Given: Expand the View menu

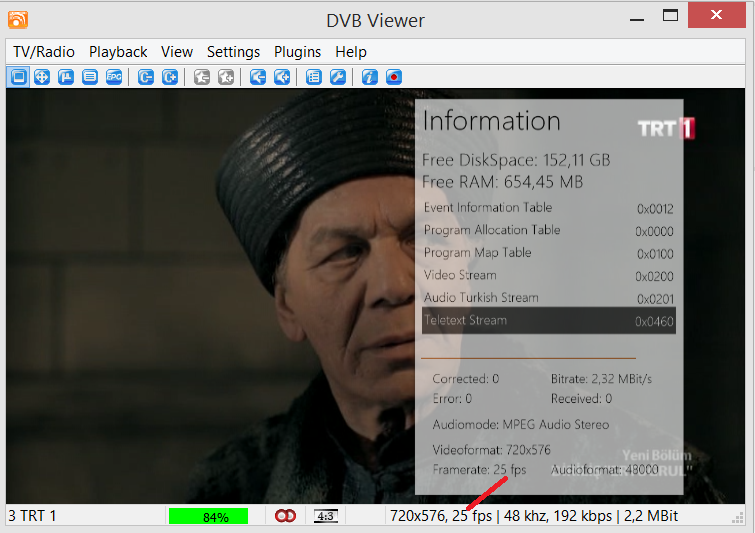Looking at the screenshot, I should coord(177,52).
